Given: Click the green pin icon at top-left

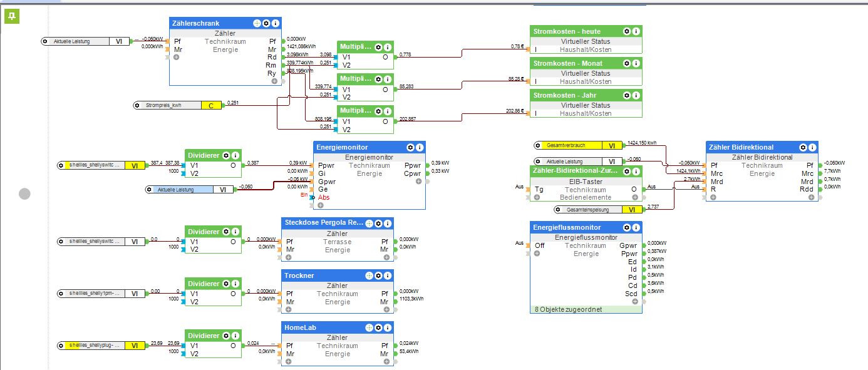Looking at the screenshot, I should 13,16.
